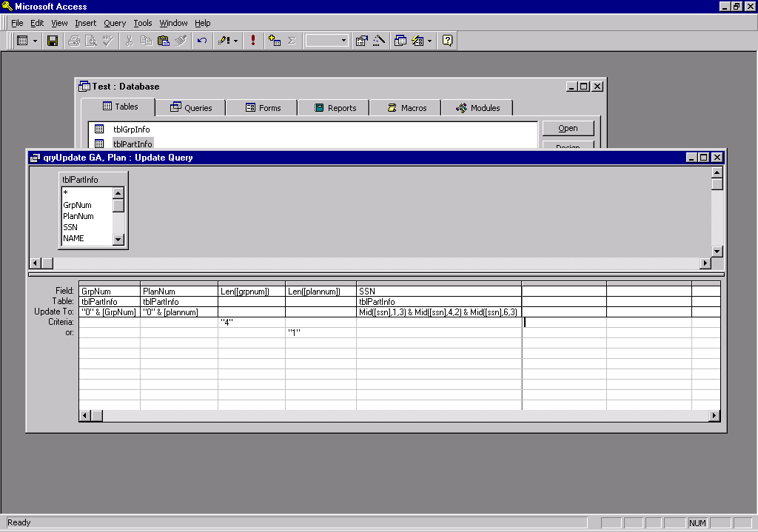
Task: Open the Query menu
Action: [x=115, y=23]
